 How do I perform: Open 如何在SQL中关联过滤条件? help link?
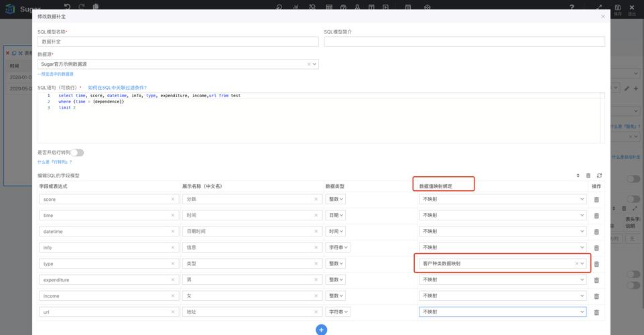click(117, 88)
